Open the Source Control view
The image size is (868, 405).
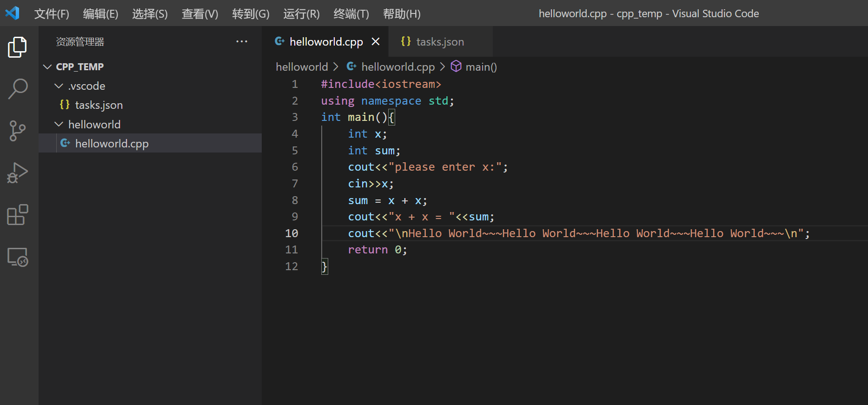click(18, 131)
